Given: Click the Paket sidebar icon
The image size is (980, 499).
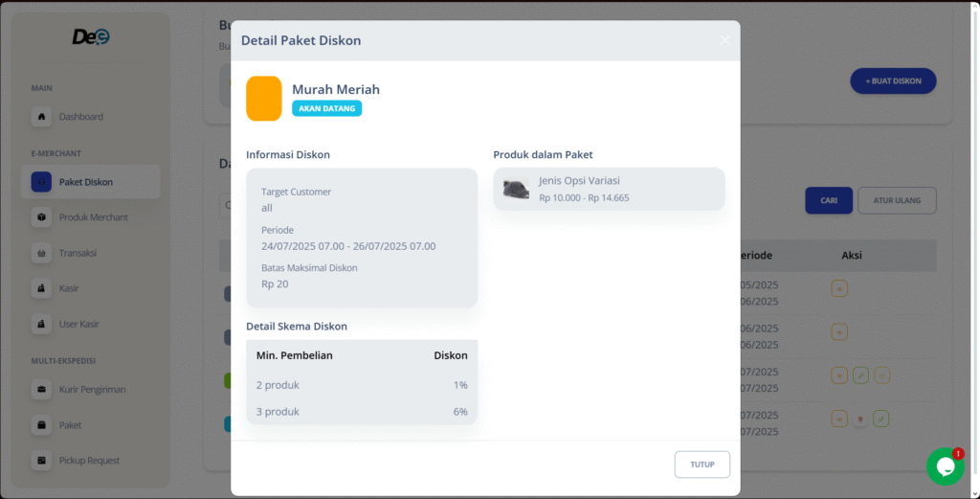Looking at the screenshot, I should pos(41,424).
